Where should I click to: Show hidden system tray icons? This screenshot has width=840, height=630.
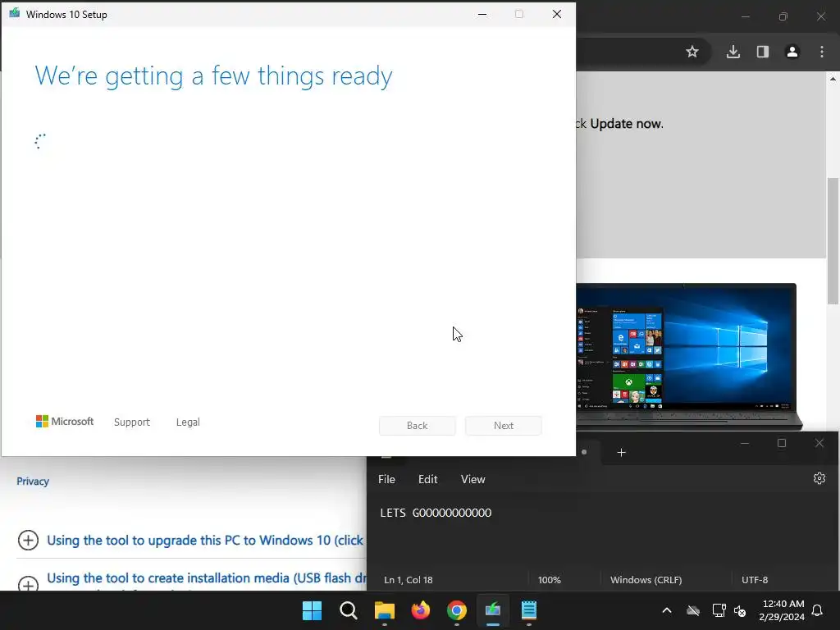667,610
